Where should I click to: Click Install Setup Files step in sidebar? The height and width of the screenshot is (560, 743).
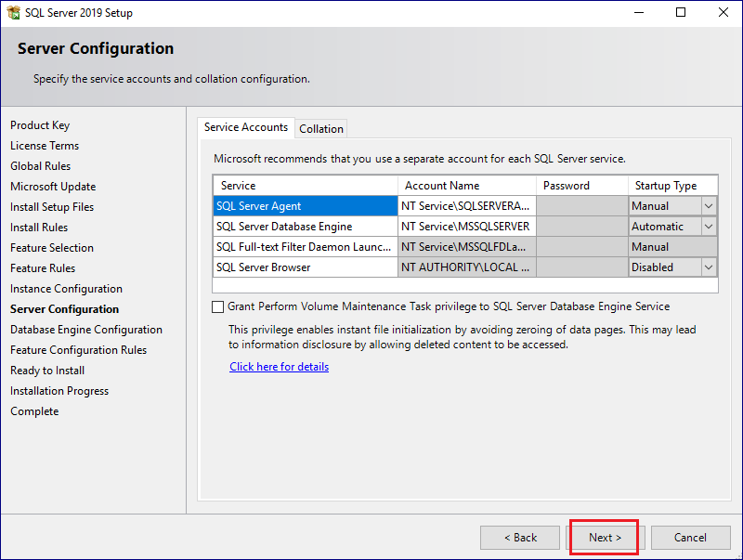[52, 207]
